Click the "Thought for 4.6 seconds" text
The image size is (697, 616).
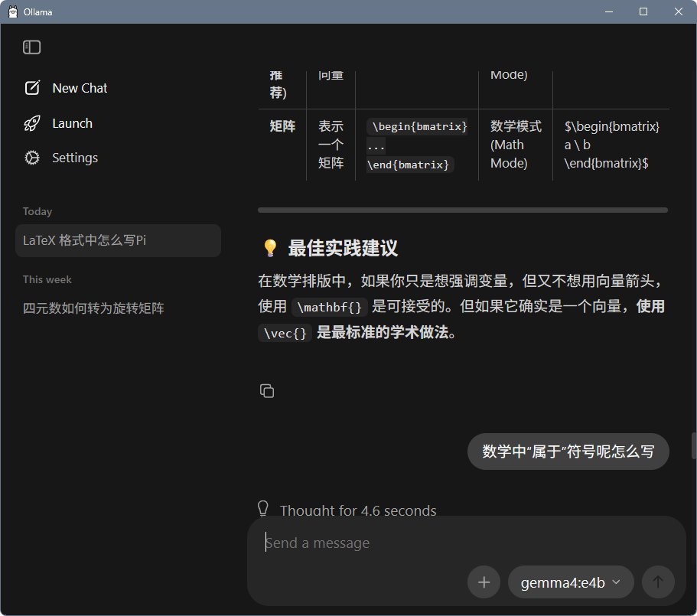pyautogui.click(x=358, y=510)
